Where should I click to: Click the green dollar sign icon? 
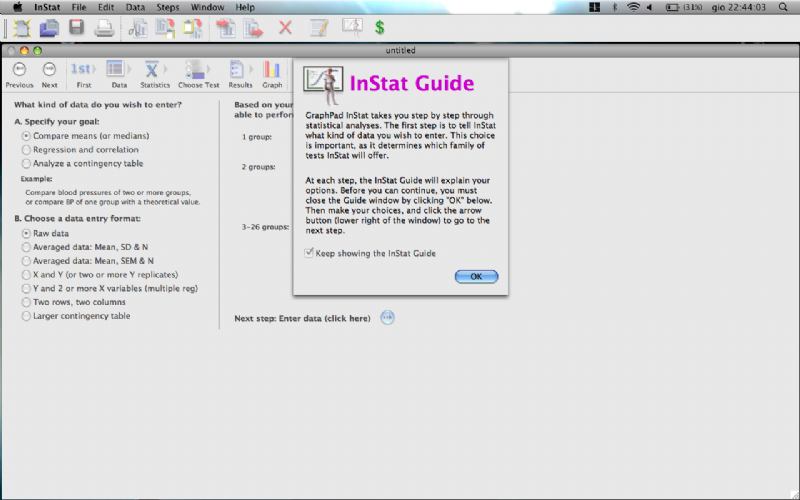[x=379, y=28]
